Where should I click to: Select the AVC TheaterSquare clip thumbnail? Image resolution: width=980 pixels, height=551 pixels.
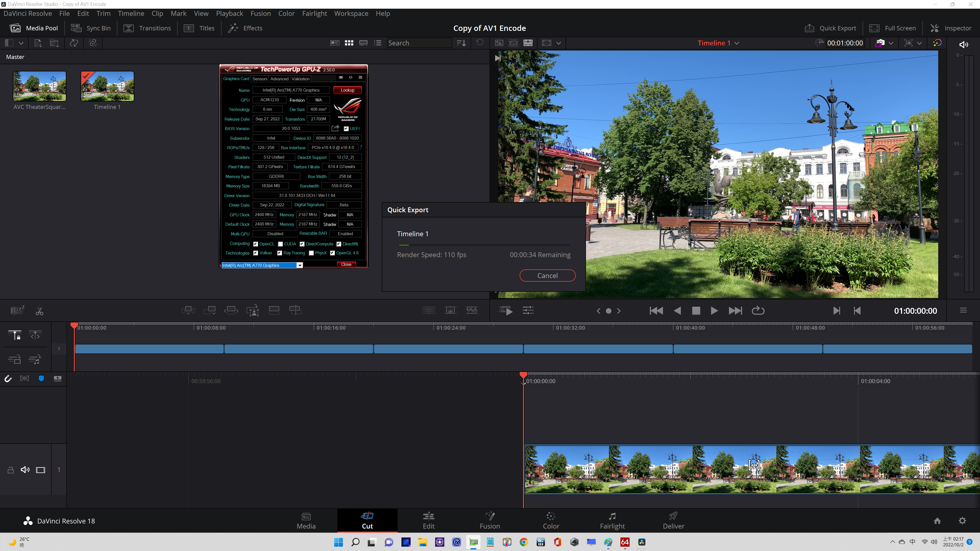point(39,86)
